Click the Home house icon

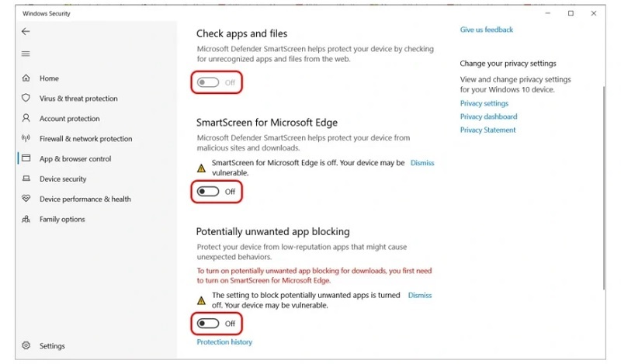(x=26, y=78)
